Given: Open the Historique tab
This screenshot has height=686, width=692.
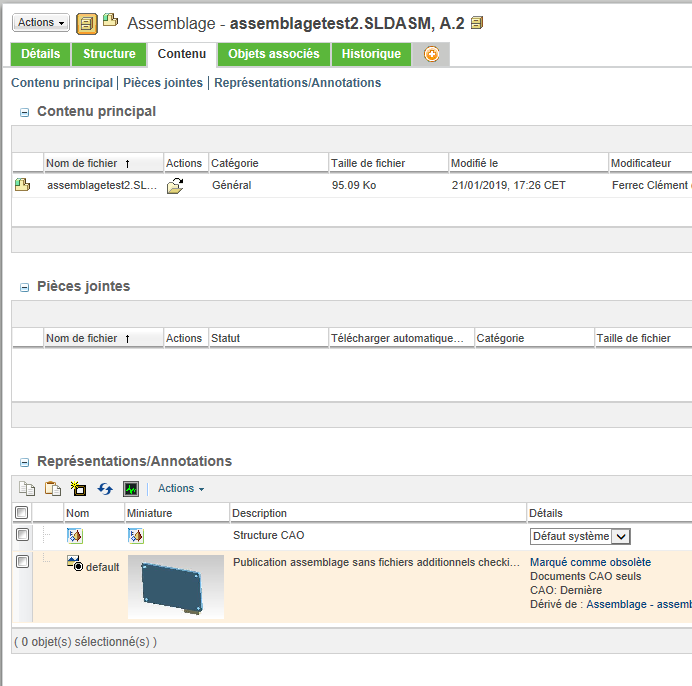Looking at the screenshot, I should point(371,54).
